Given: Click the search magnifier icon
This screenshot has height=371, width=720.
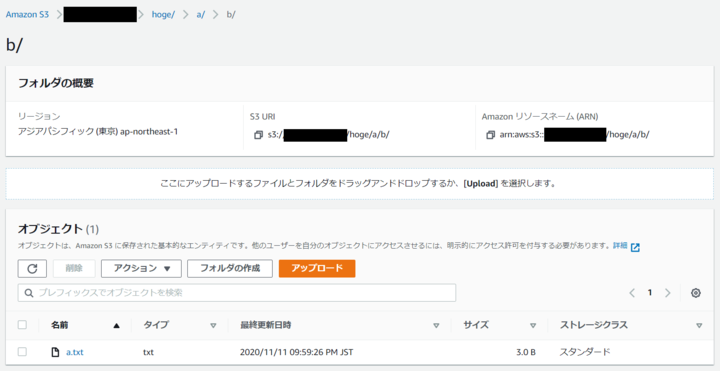Looking at the screenshot, I should coord(28,293).
